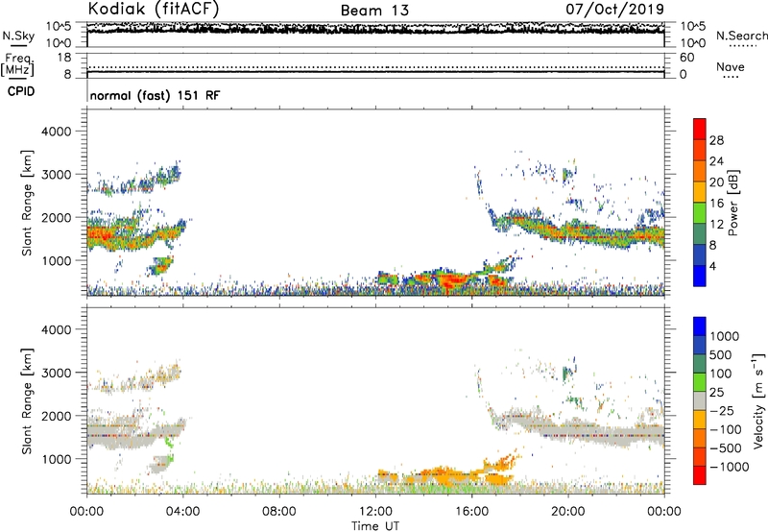The image size is (768, 532).
Task: Click the "Slant Range [km]" label of velocity panel
Action: [x=27, y=400]
